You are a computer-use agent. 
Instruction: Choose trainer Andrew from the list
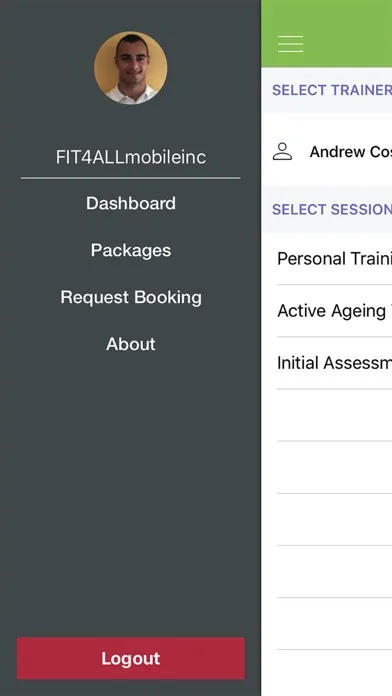[327, 152]
